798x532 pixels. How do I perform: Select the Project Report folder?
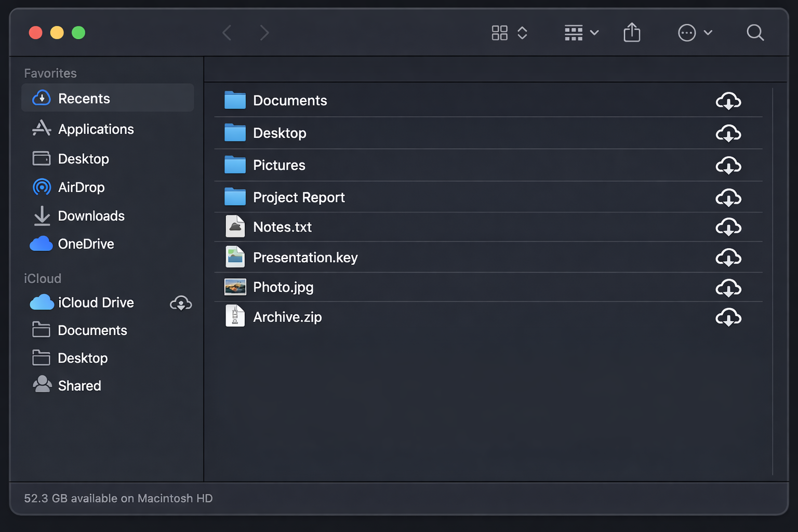pos(488,197)
